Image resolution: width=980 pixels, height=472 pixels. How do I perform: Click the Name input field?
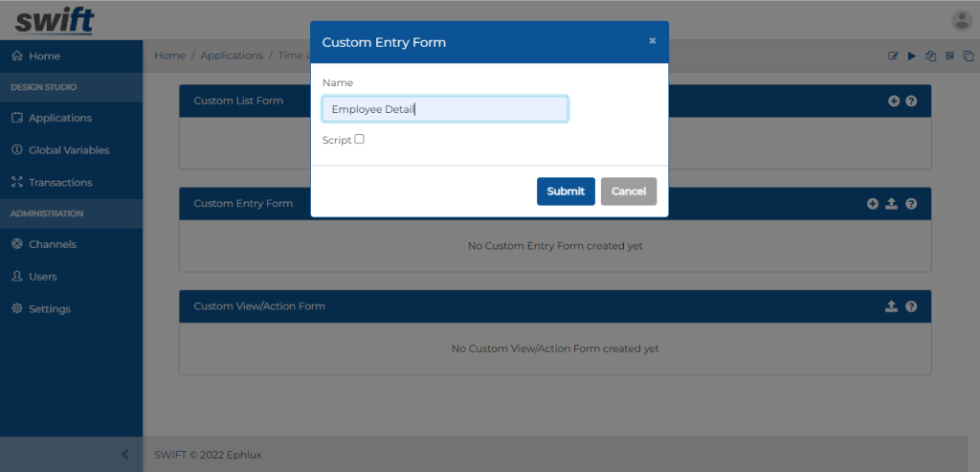(445, 109)
